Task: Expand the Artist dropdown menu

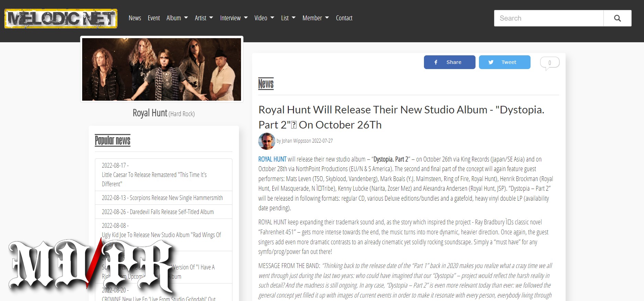Action: pos(204,18)
